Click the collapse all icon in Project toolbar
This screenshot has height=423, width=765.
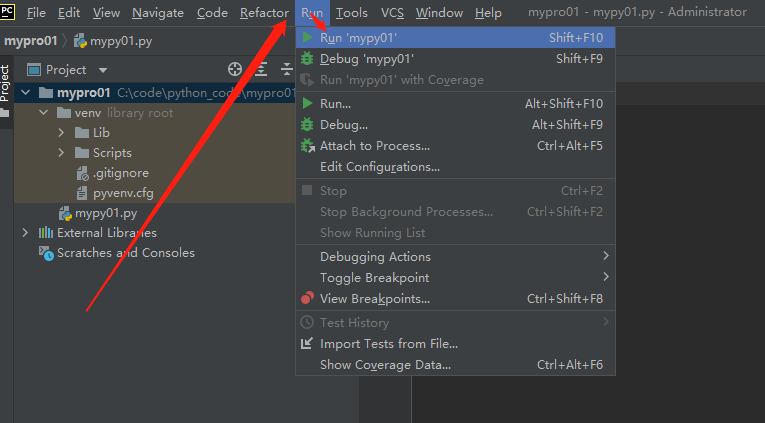[287, 70]
